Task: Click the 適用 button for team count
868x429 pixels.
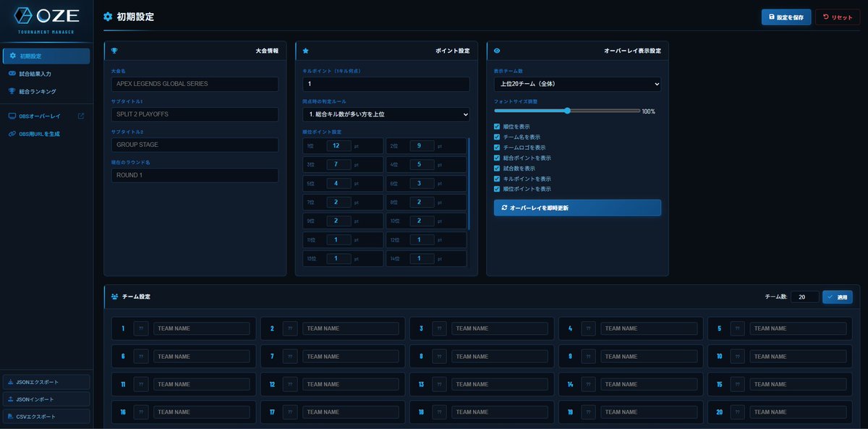Action: tap(838, 297)
